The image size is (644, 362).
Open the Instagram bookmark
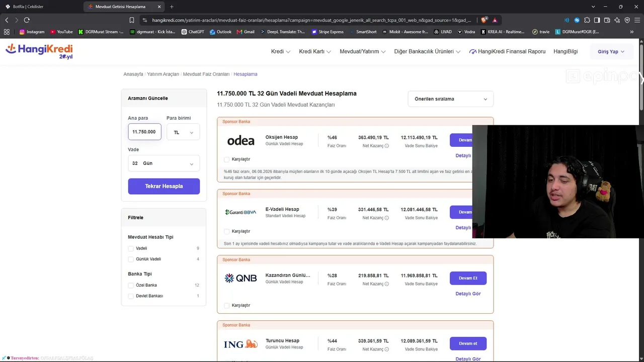(32, 32)
